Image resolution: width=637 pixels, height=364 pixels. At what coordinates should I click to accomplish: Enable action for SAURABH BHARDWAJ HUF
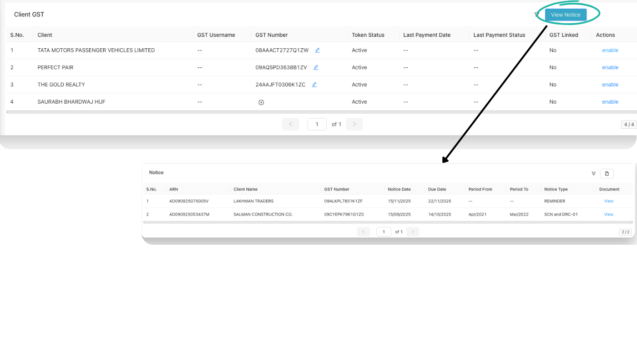pyautogui.click(x=610, y=101)
